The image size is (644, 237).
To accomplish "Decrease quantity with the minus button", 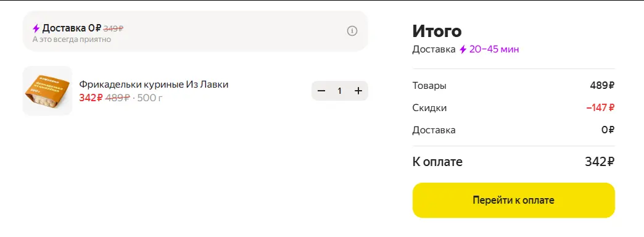I will [x=321, y=91].
